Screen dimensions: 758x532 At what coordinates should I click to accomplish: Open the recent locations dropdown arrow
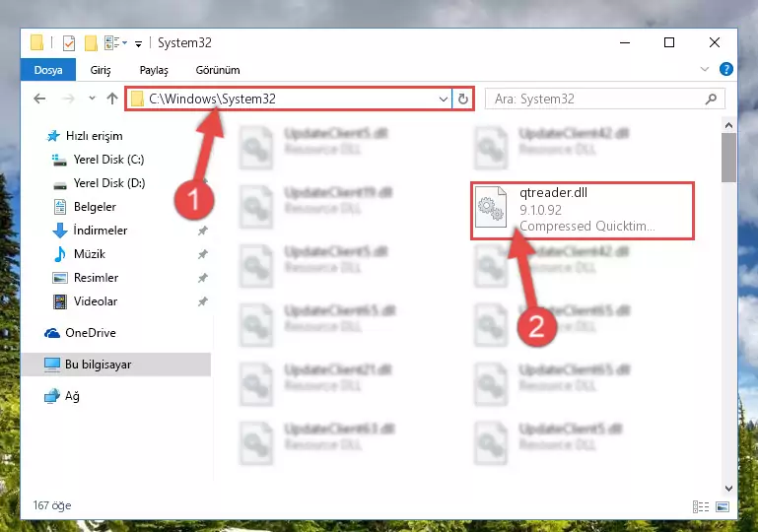[92, 99]
